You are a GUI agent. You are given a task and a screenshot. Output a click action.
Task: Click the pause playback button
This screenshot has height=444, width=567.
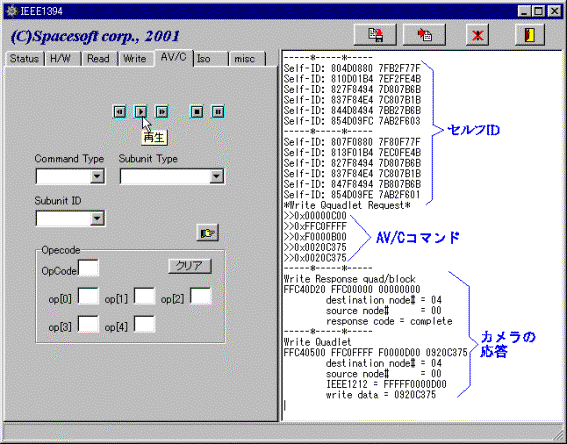coord(218,112)
